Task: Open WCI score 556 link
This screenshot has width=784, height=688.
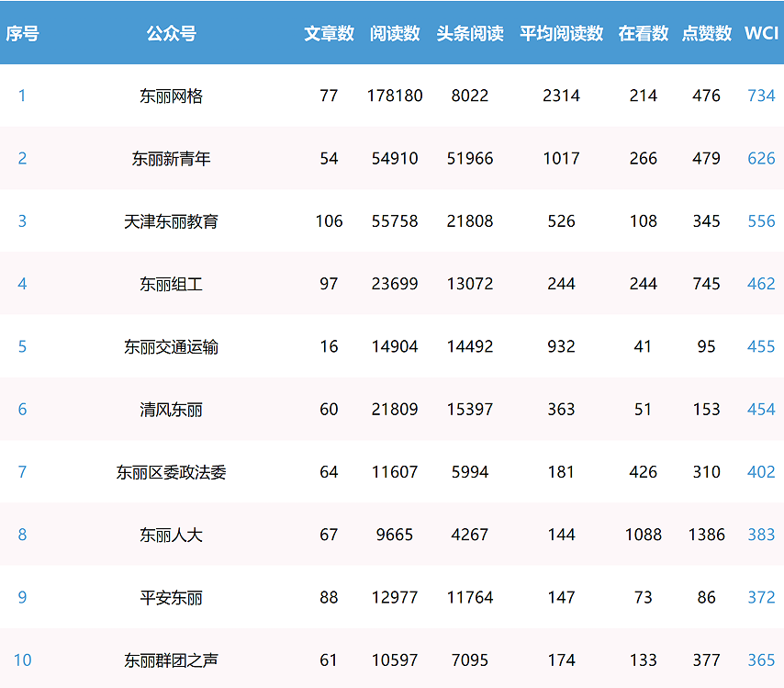Action: point(761,221)
